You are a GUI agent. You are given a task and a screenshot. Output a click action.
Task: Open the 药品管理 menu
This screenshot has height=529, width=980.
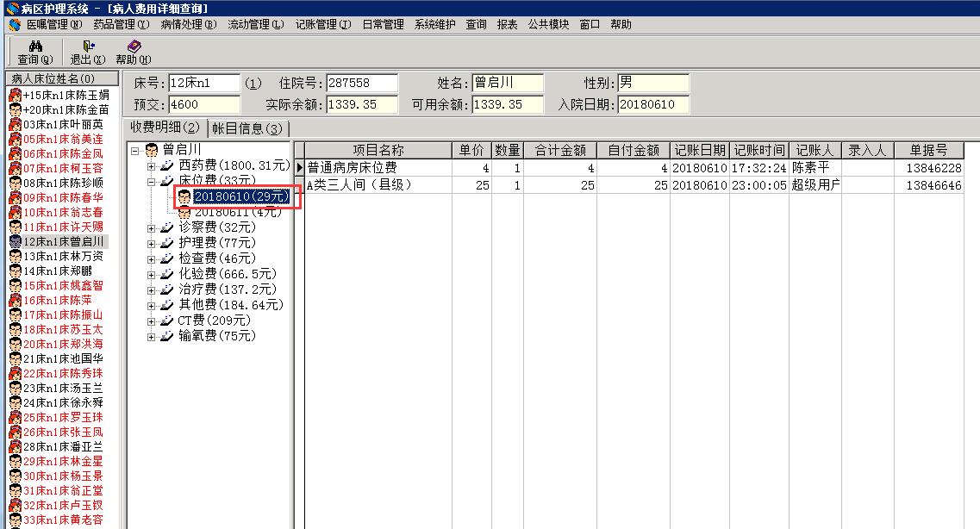[x=122, y=24]
